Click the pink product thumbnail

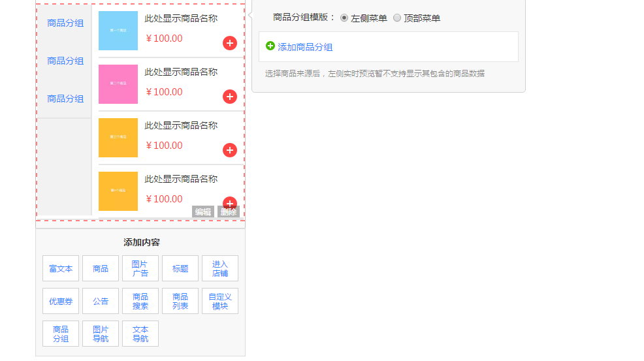pyautogui.click(x=118, y=84)
